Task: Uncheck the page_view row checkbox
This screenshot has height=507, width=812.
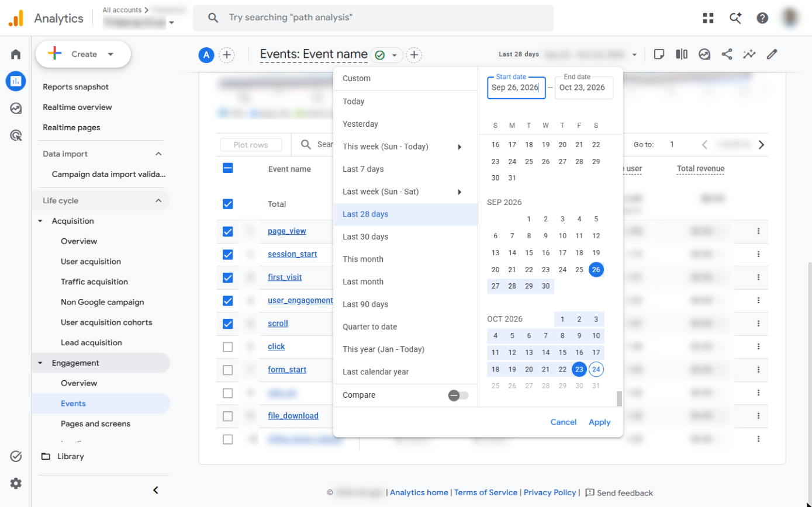Action: click(x=228, y=231)
